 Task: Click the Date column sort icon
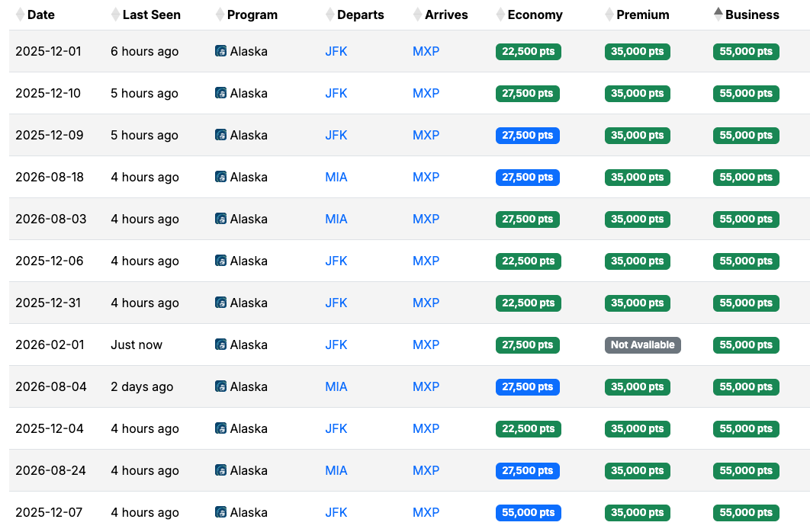coord(21,14)
